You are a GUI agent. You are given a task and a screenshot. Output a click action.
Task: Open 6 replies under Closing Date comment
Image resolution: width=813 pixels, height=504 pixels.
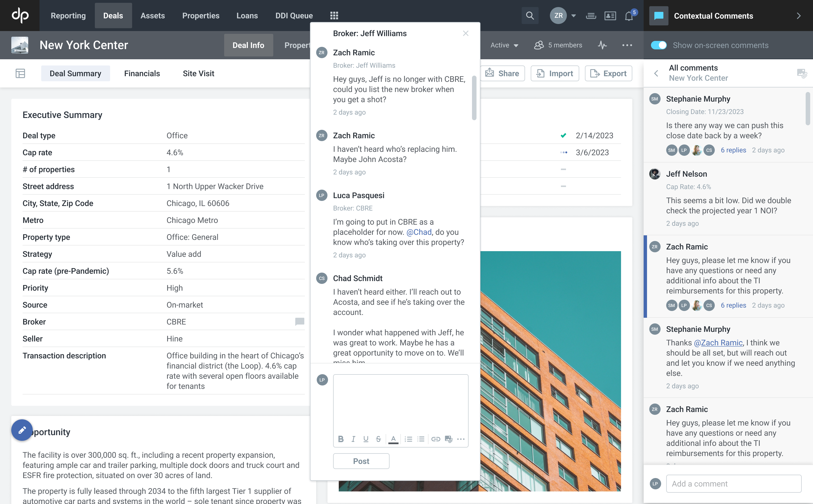[x=733, y=150]
